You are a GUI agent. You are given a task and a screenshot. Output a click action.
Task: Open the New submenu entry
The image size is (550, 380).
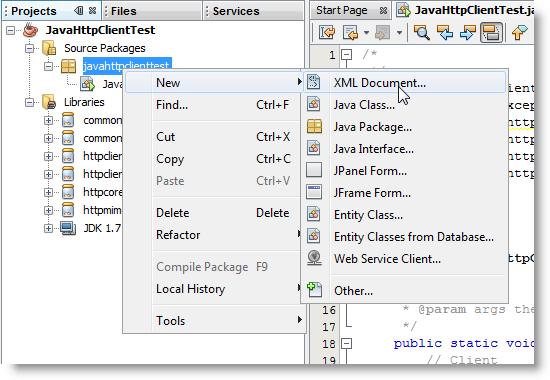[214, 83]
